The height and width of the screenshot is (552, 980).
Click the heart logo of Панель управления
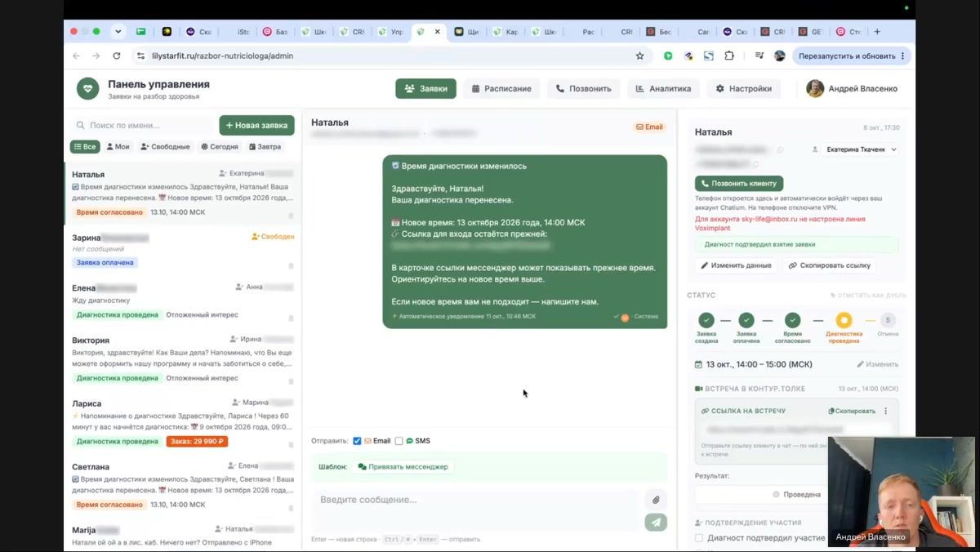tap(87, 88)
